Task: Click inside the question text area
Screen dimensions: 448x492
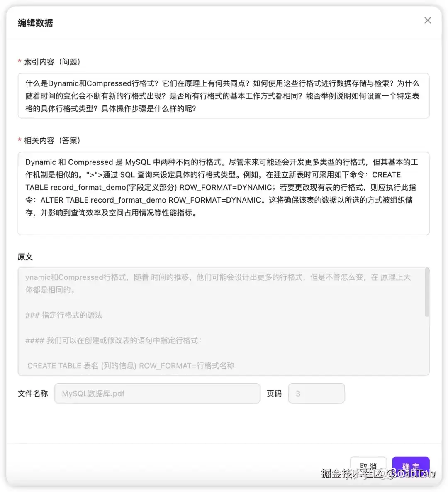Action: click(x=224, y=95)
